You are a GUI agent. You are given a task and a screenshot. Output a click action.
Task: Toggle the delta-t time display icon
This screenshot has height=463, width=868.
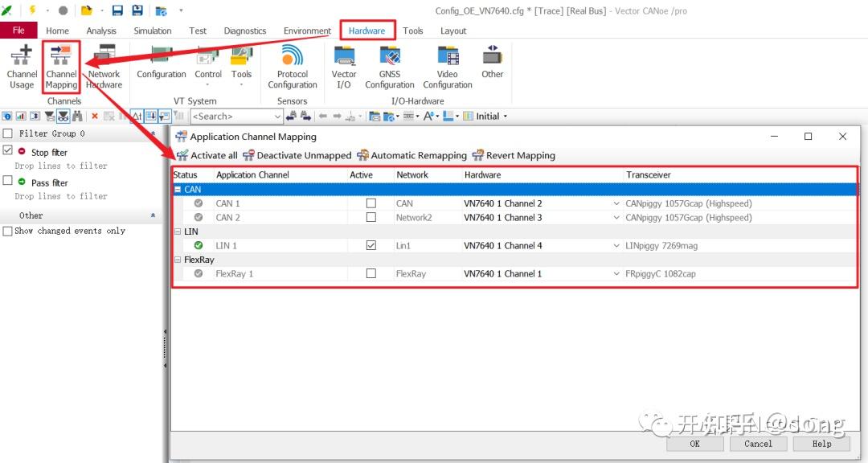click(x=136, y=116)
